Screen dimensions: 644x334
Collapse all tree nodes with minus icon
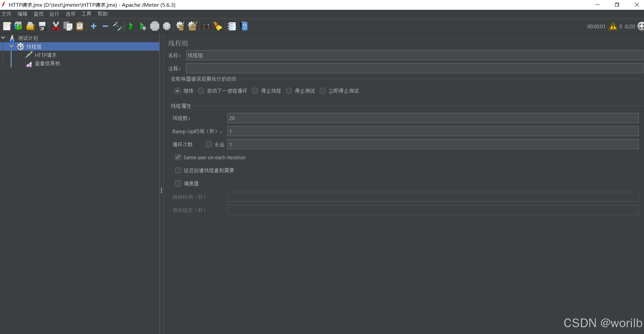105,26
